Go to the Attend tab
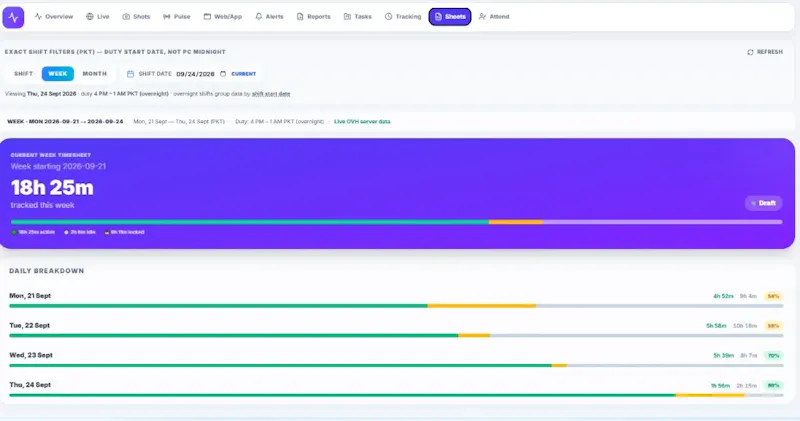Screen dimensions: 800x421 click(494, 17)
